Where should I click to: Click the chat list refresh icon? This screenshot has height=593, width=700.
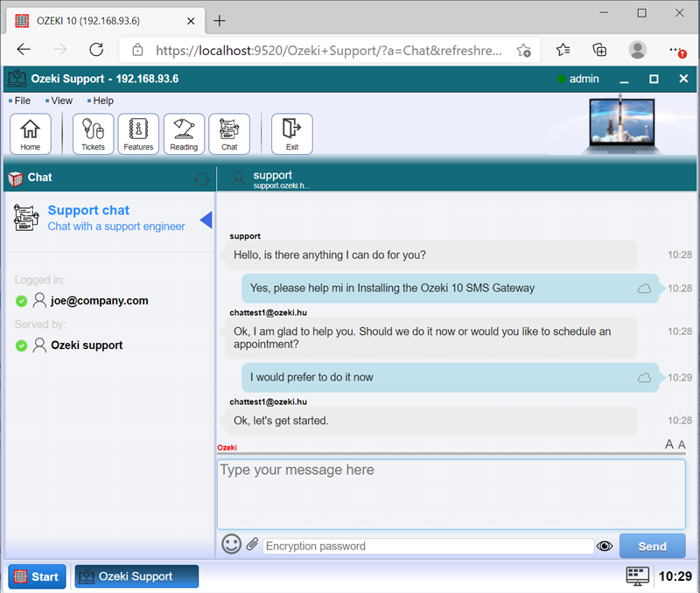tap(202, 178)
